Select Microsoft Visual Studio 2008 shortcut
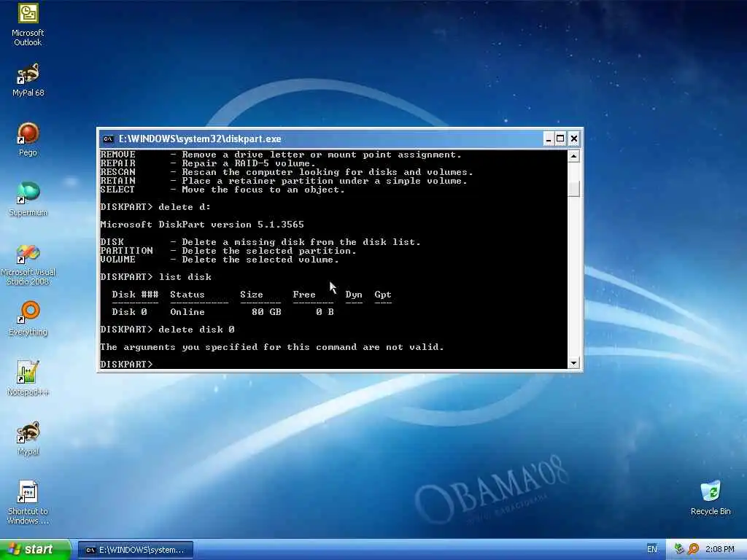The width and height of the screenshot is (747, 560). coord(28,265)
